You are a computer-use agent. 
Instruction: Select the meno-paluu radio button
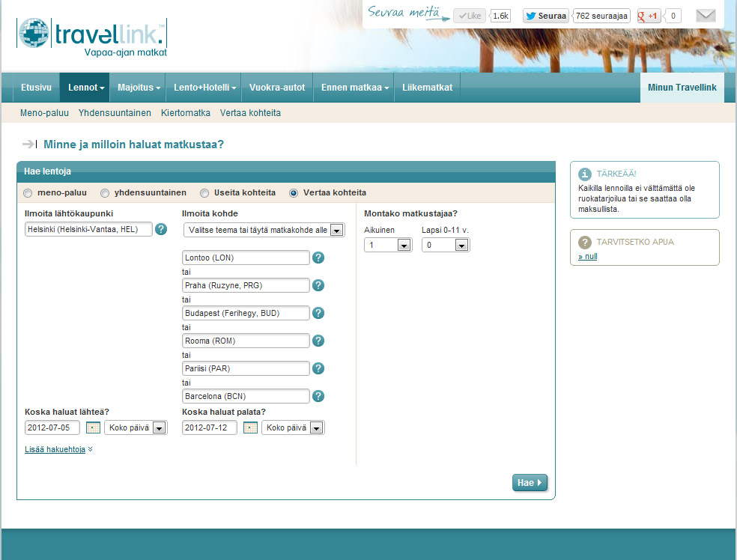(x=28, y=193)
